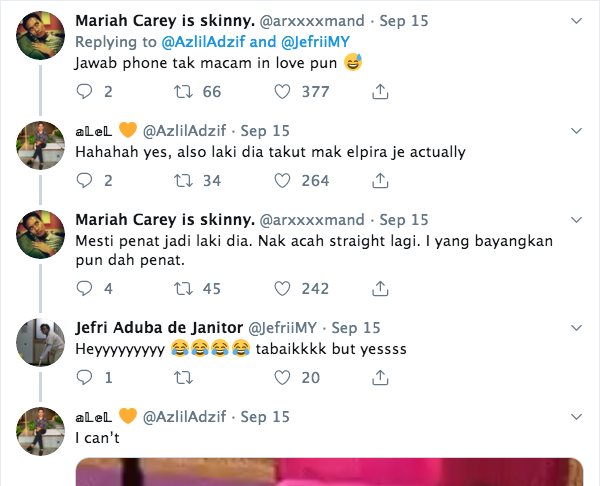The image size is (600, 486).
Task: Share the 'Mesti penat jadi laki' tweet
Action: point(380,289)
